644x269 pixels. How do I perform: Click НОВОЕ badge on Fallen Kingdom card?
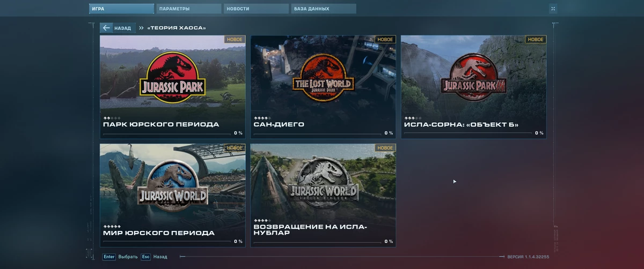[x=385, y=148]
